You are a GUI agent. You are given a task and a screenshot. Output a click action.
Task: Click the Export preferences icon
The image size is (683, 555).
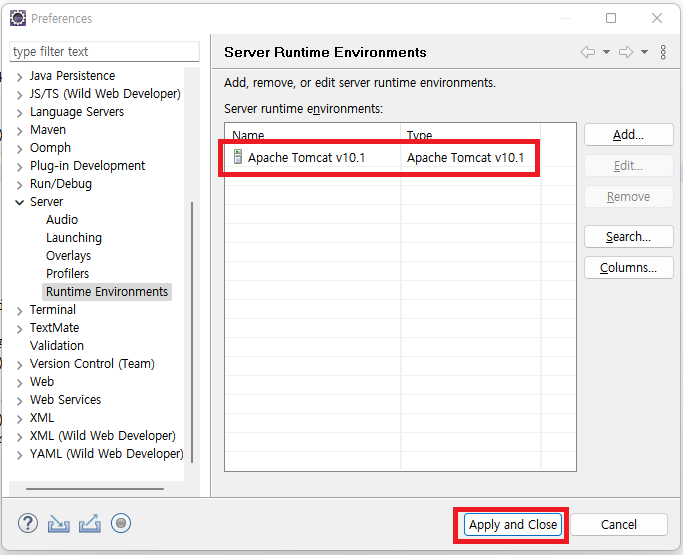click(x=90, y=524)
